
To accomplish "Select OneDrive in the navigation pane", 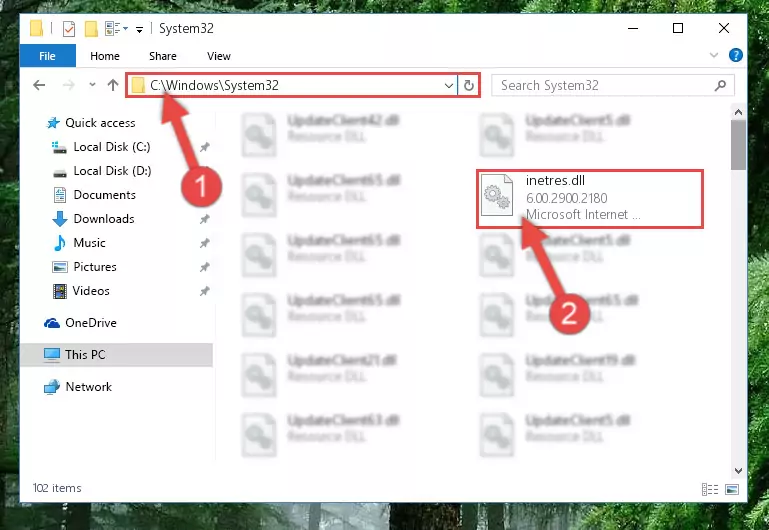I will click(x=91, y=323).
